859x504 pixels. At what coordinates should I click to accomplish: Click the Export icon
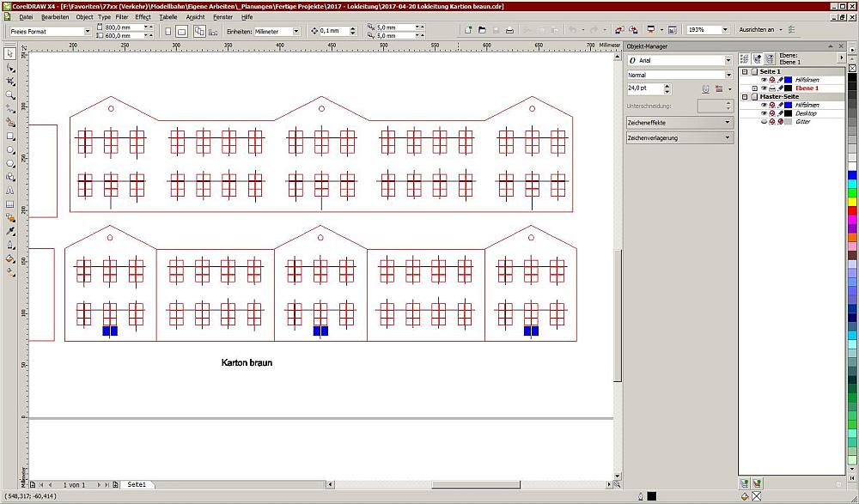point(633,31)
